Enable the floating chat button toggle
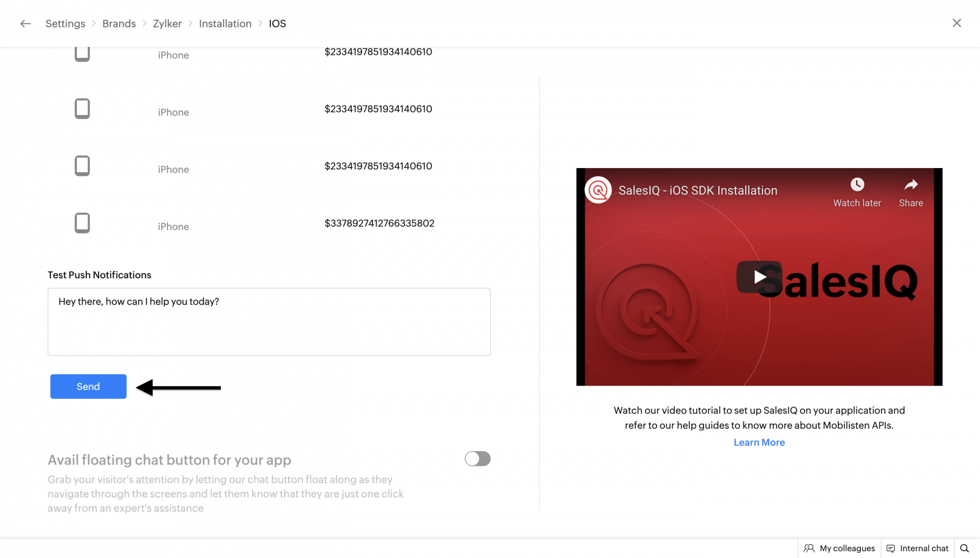Image resolution: width=980 pixels, height=558 pixels. [477, 459]
